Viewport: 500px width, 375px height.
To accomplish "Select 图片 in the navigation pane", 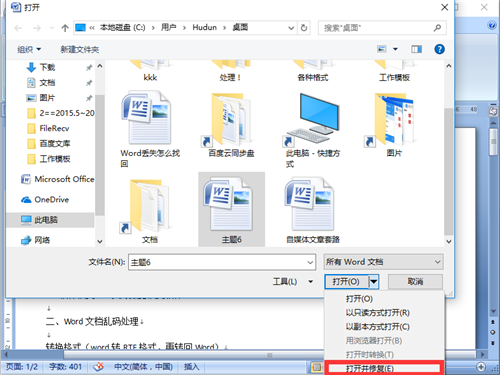I will 47,98.
